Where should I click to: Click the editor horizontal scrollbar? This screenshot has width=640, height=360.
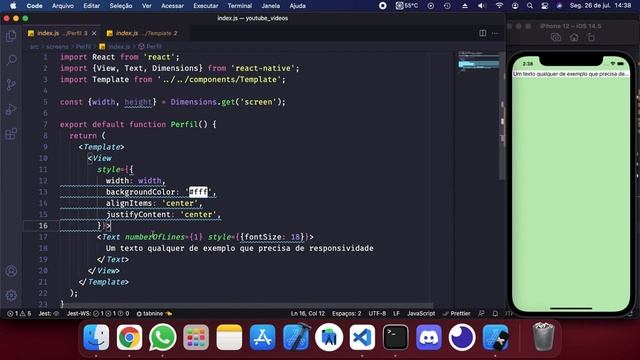(247, 305)
